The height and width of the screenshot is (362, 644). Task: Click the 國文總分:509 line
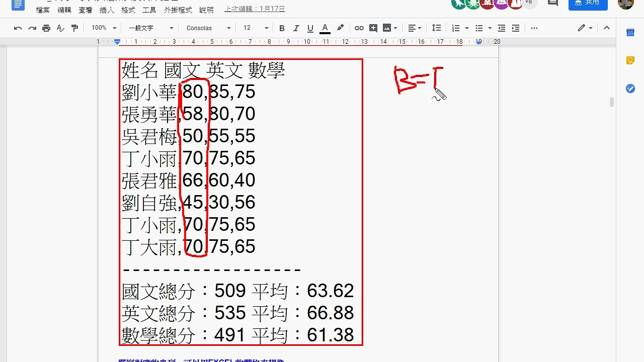237,291
